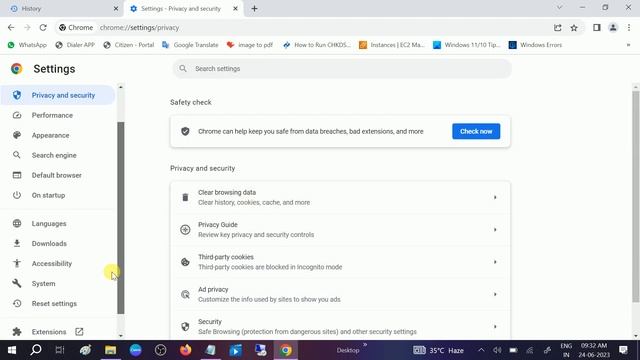Close the Settings tab

click(x=236, y=8)
